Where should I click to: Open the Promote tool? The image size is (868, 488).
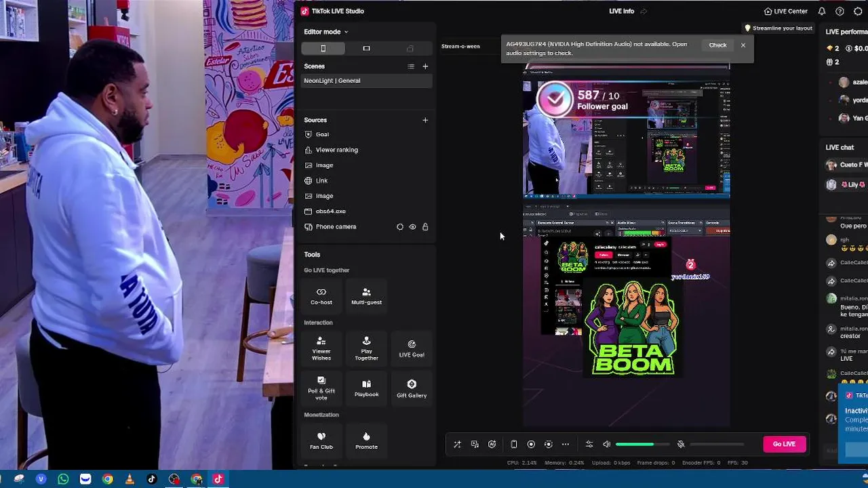pos(366,441)
